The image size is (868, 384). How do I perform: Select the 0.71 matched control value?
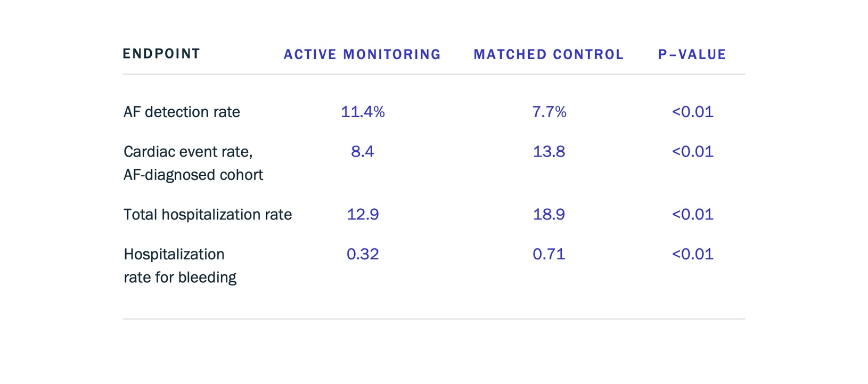point(549,254)
